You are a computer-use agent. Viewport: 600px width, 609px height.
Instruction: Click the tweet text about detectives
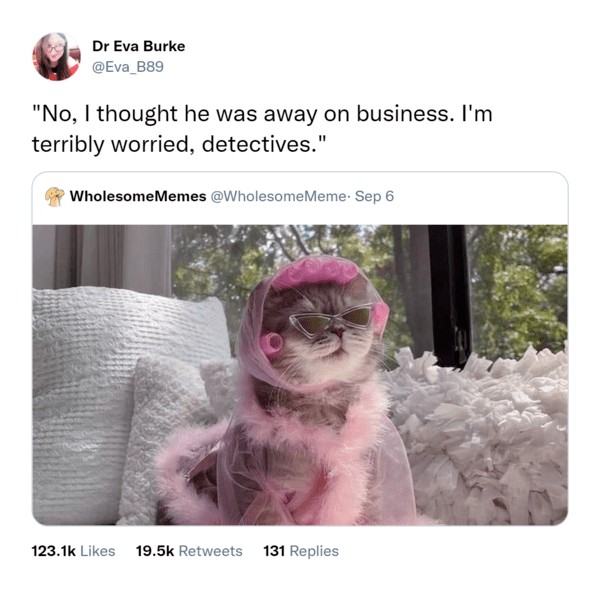click(x=262, y=129)
